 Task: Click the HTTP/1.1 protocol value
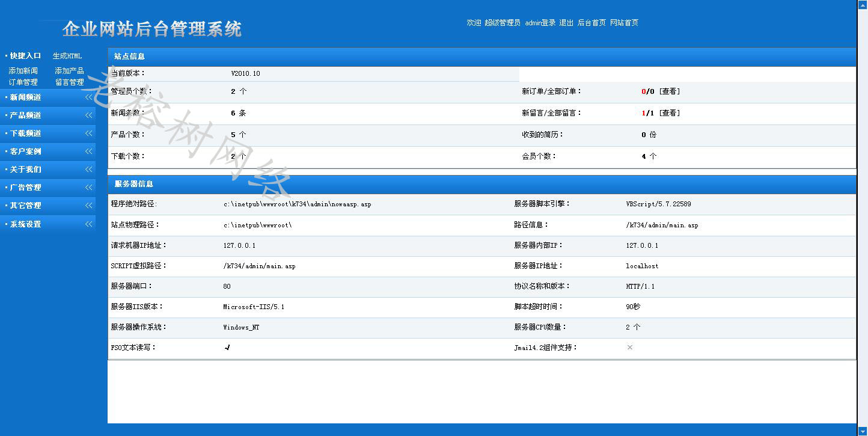[x=640, y=286]
